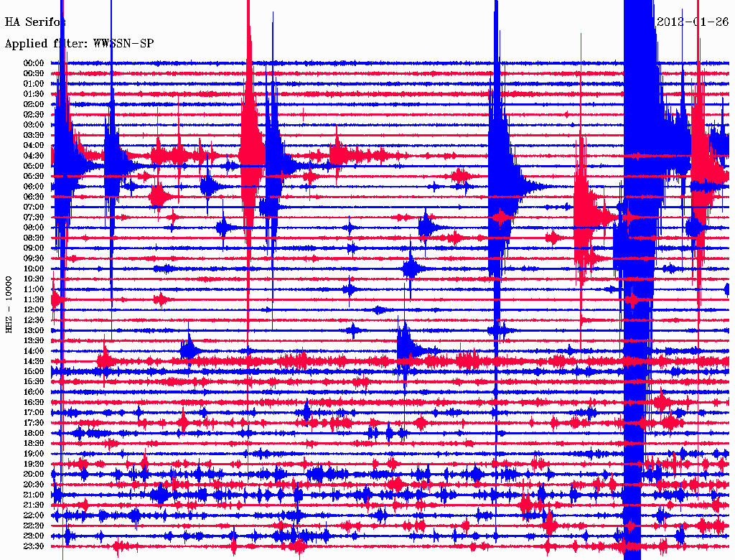Image resolution: width=735 pixels, height=560 pixels.
Task: Click the 05:30 time label
Action: coord(34,176)
